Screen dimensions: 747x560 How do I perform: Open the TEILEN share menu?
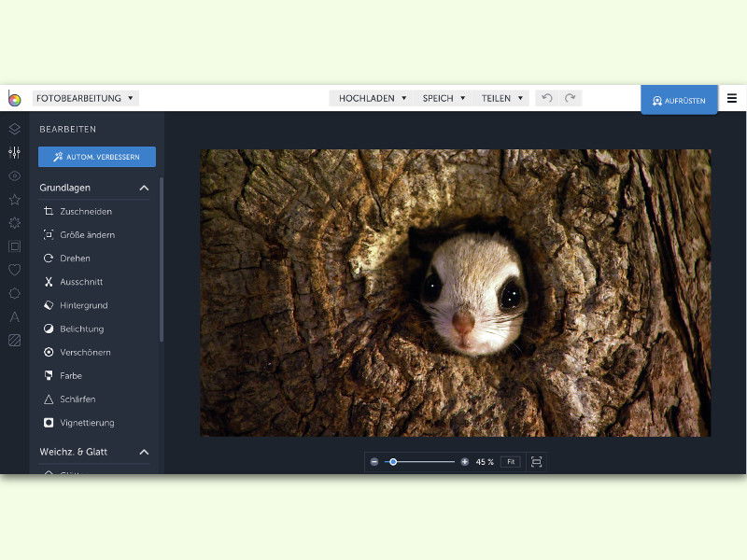[501, 98]
